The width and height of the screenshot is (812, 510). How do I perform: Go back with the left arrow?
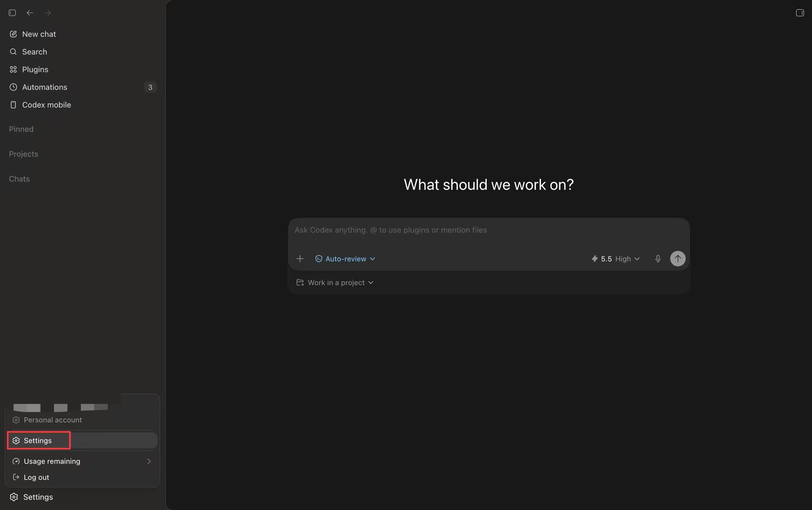(30, 13)
